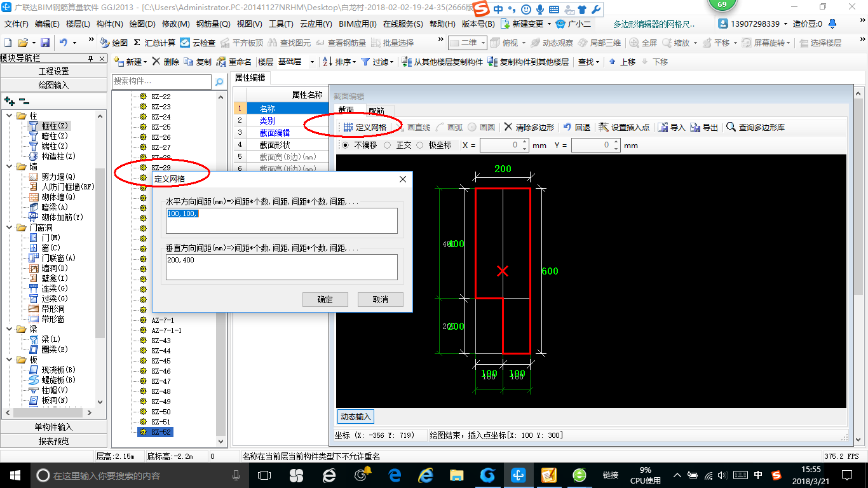Switch to the 截面 tab

pos(346,111)
